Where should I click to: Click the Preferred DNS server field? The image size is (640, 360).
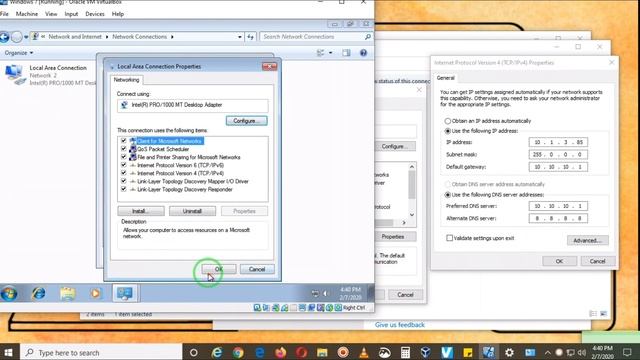[558, 206]
